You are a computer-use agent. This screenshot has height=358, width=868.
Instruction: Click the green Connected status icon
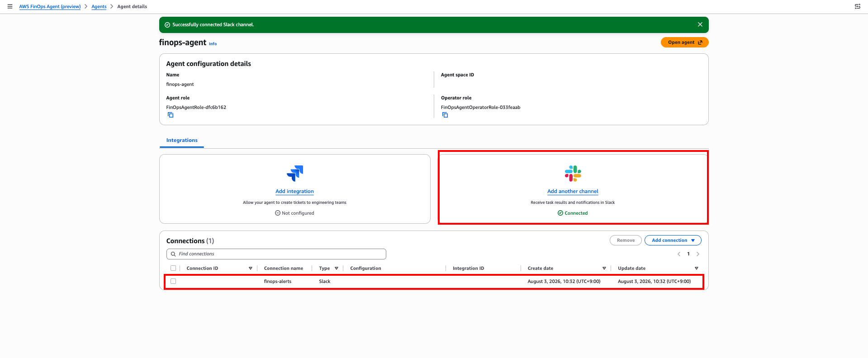[560, 213]
